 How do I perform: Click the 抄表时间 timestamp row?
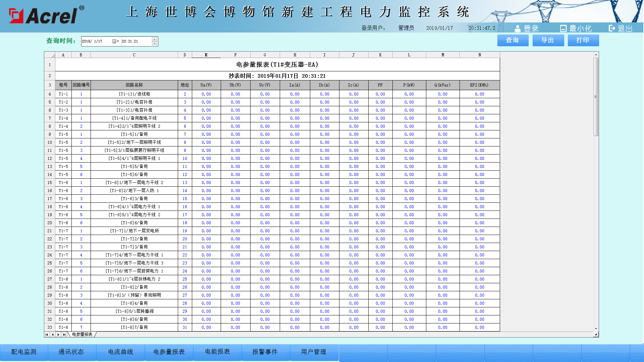(x=277, y=76)
